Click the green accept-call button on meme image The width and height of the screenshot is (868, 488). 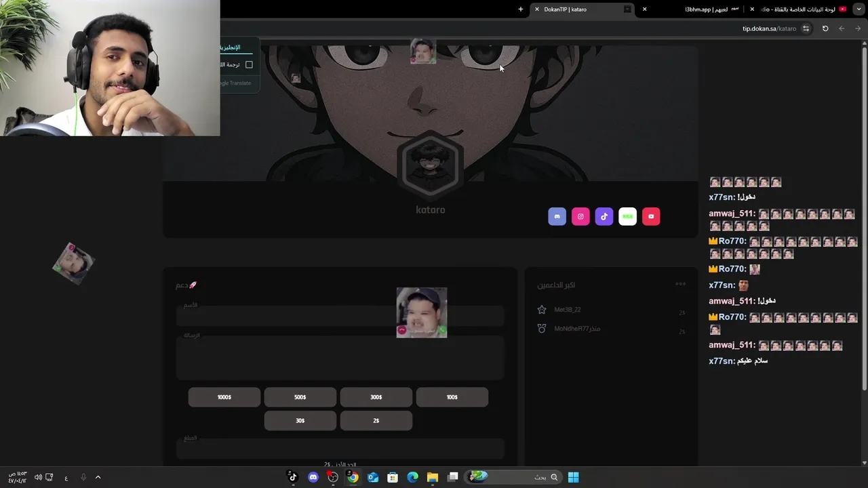(x=442, y=330)
